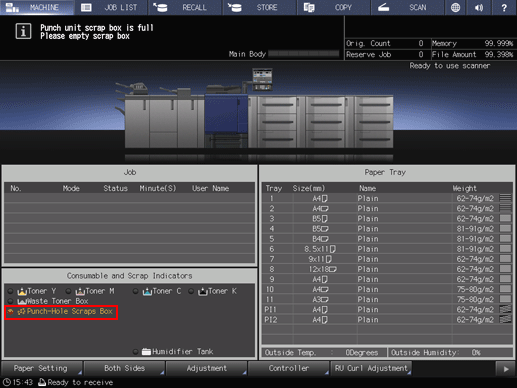Click the Main Body progress bar

tap(304, 54)
